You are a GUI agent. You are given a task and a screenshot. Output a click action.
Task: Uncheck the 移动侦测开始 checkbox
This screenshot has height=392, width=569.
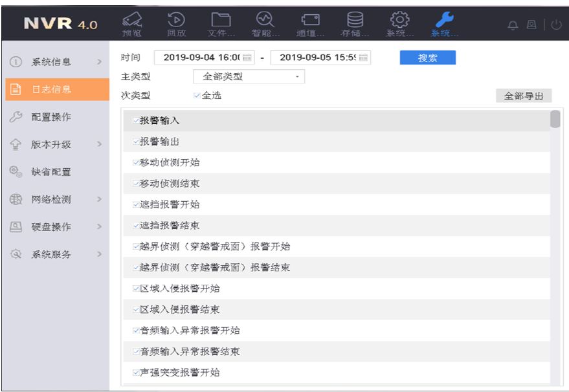coord(135,163)
